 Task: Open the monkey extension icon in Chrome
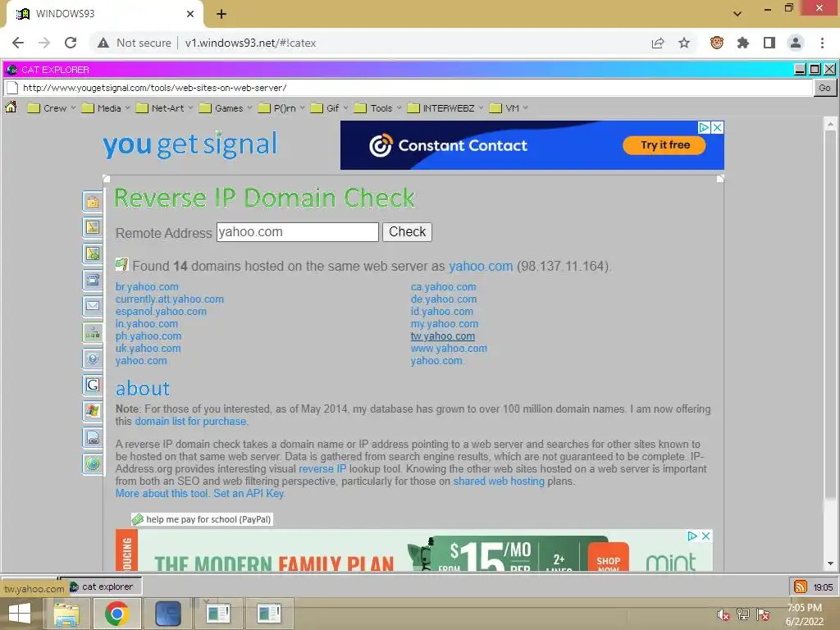click(x=717, y=43)
